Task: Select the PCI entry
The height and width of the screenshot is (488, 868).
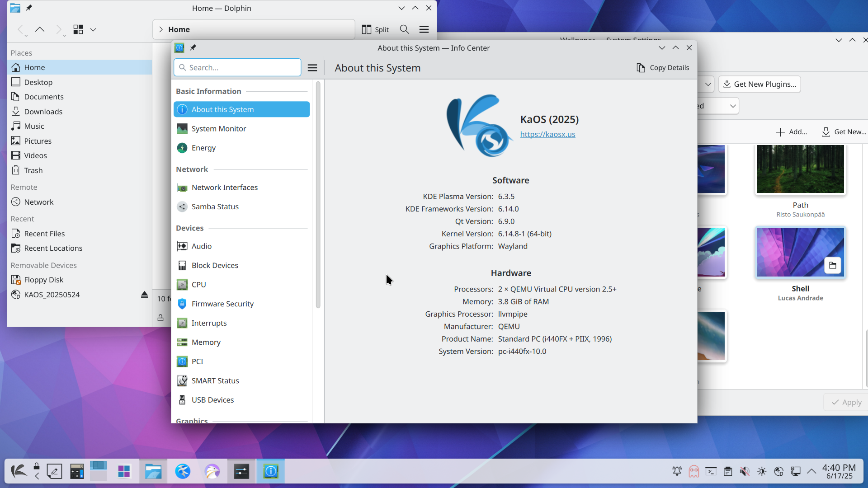Action: (x=241, y=361)
